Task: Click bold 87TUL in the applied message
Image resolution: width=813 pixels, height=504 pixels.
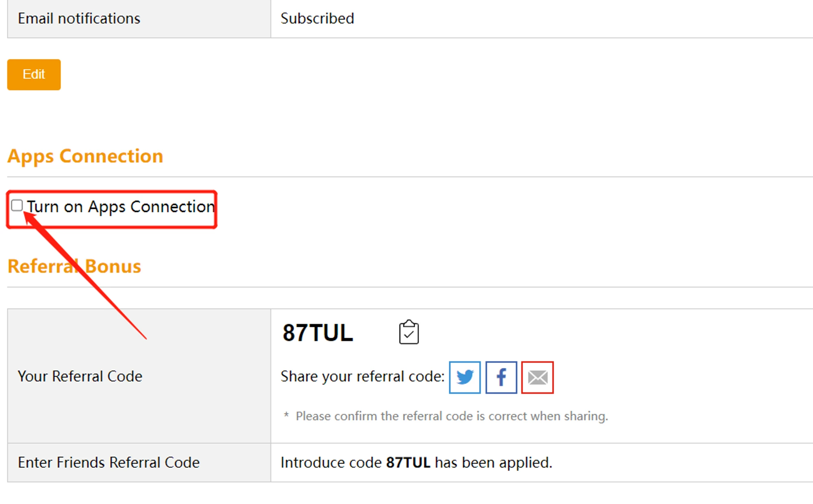Action: [408, 463]
